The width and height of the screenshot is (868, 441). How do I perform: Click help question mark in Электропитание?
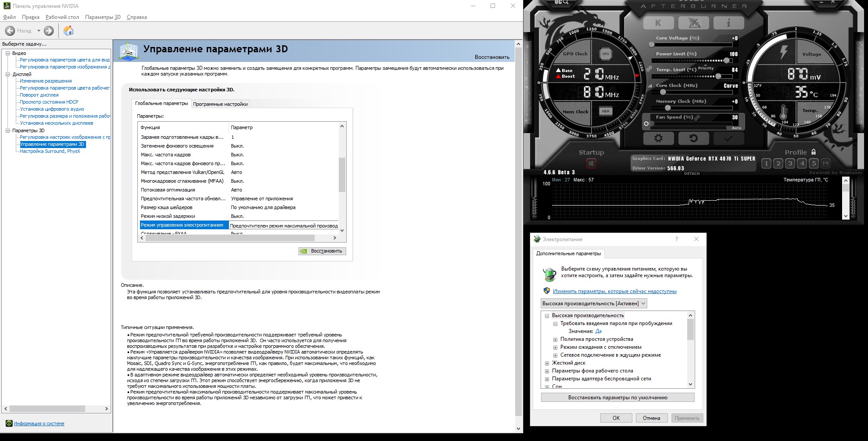coord(676,239)
